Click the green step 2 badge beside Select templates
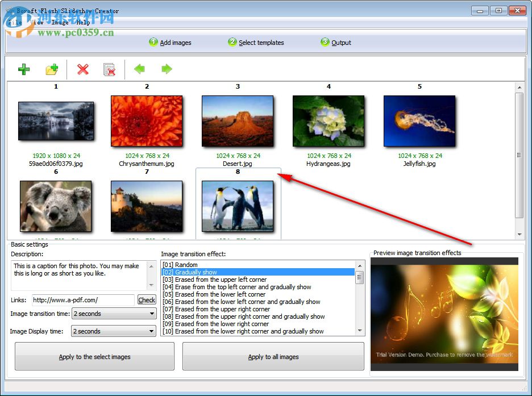 coord(232,41)
